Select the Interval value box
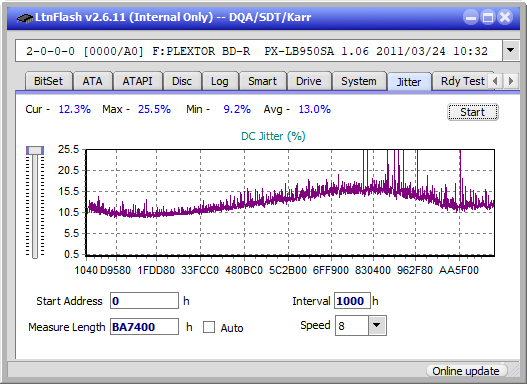 [352, 301]
